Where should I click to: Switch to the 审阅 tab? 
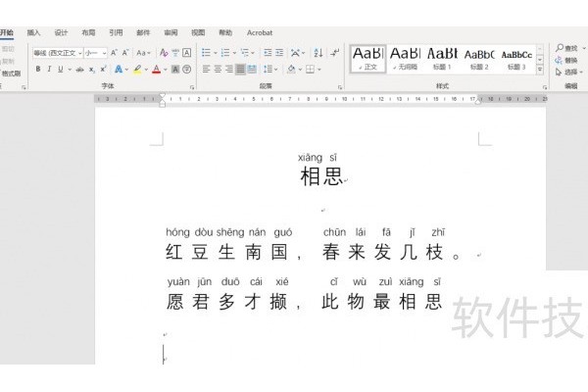click(171, 32)
